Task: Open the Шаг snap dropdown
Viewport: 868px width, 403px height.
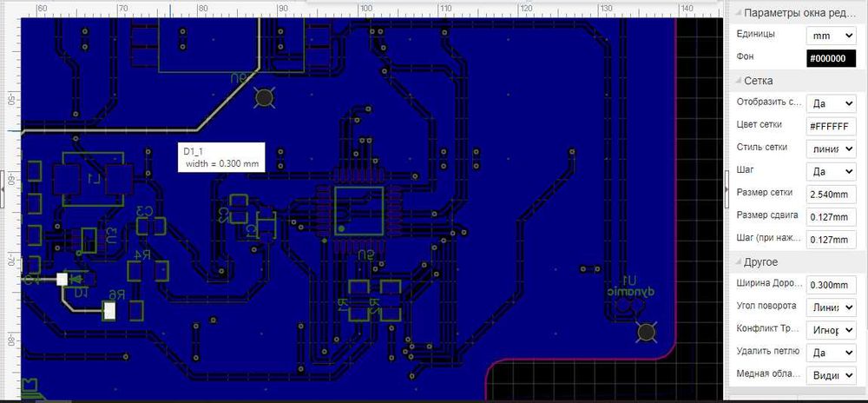Action: pos(831,172)
